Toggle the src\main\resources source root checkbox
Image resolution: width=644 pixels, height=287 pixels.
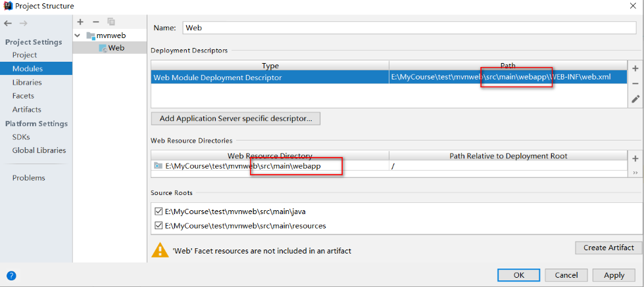158,226
